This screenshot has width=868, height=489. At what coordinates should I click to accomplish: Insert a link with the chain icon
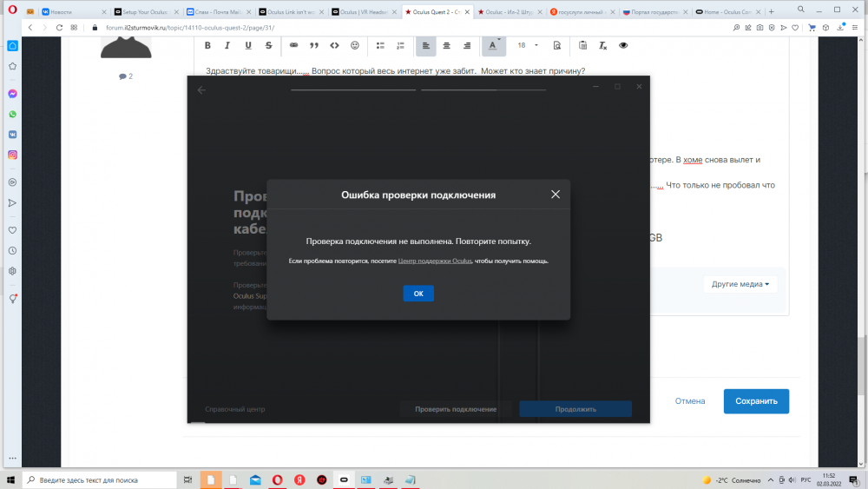coord(294,45)
